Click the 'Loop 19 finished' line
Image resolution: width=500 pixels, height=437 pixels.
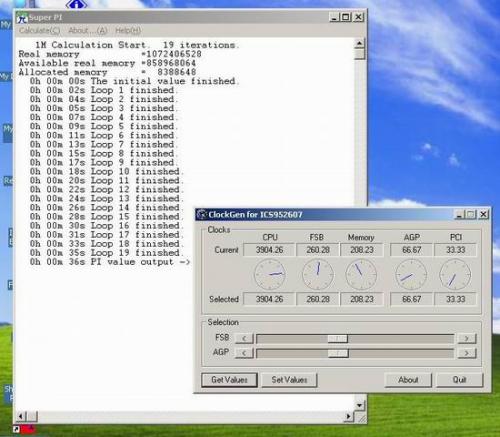[106, 253]
